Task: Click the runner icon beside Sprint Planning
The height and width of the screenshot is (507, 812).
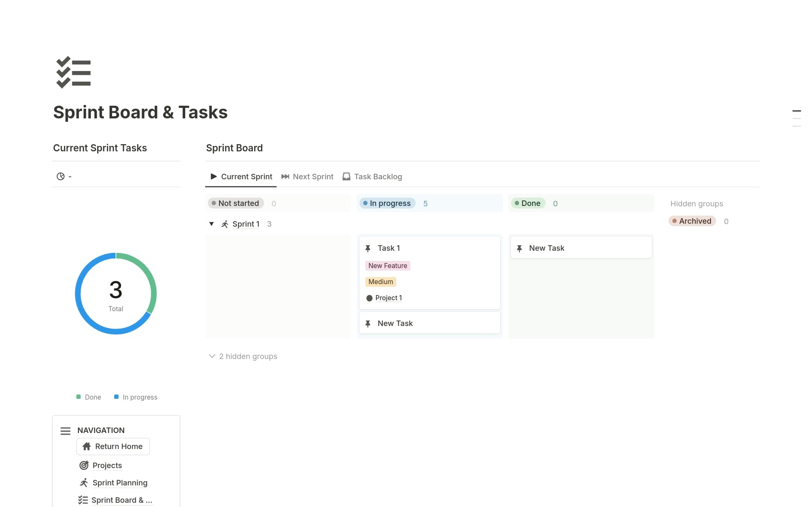Action: click(84, 482)
